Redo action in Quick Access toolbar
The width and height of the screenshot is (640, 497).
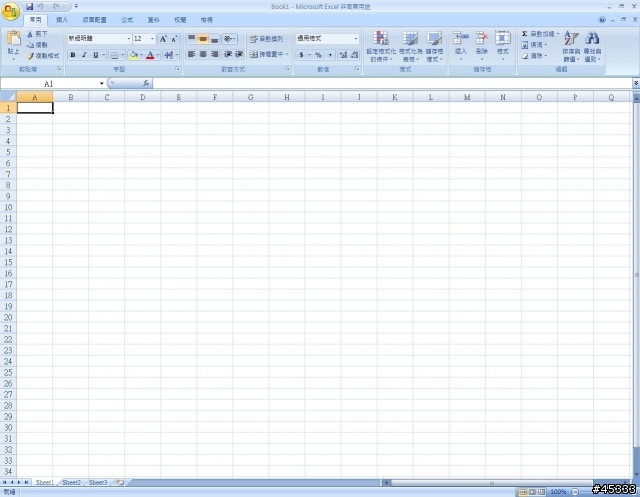click(x=56, y=7)
